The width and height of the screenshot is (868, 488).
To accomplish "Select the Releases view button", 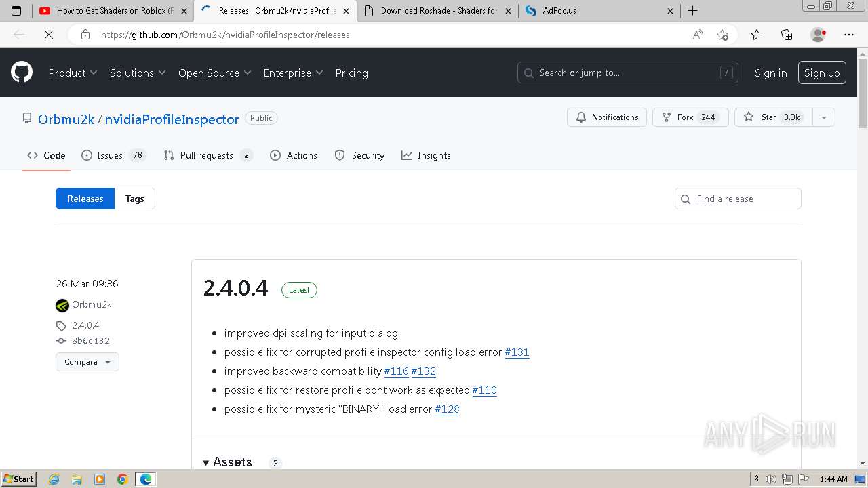I will 85,199.
